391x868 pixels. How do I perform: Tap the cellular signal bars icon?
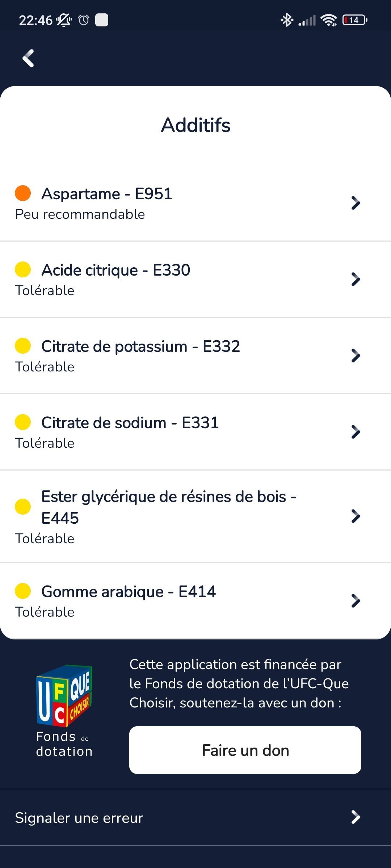pyautogui.click(x=307, y=20)
